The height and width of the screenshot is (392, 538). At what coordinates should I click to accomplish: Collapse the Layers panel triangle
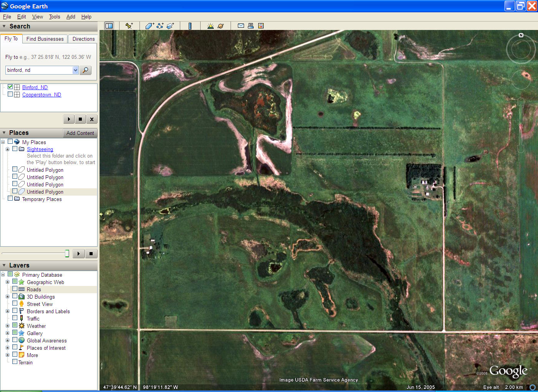click(4, 265)
